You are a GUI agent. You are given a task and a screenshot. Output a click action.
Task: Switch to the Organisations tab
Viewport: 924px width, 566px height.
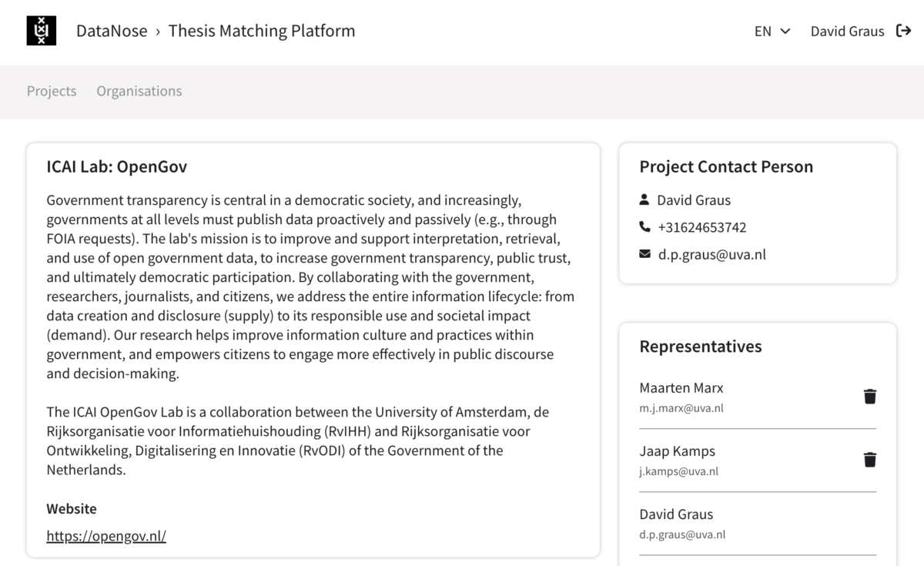139,91
